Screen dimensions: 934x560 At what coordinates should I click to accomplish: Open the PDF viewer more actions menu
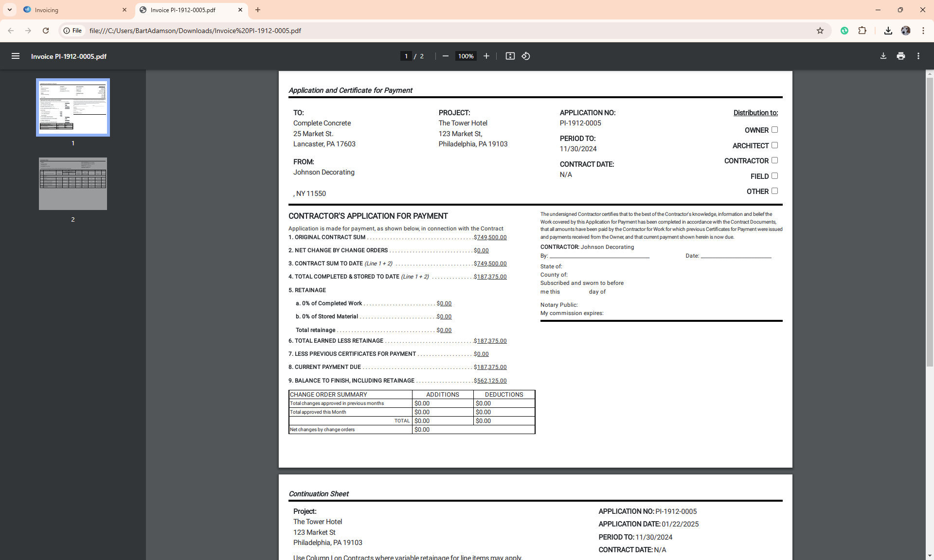(x=918, y=56)
